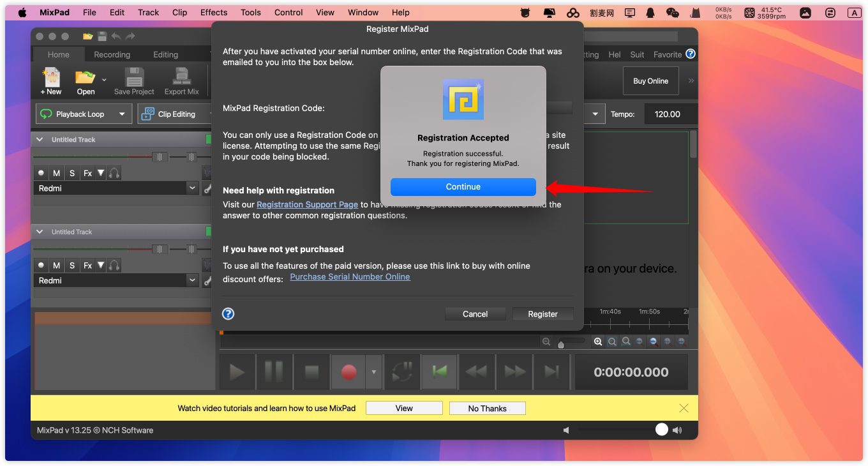Open the Registration Support Page link
The width and height of the screenshot is (868, 466).
click(307, 205)
